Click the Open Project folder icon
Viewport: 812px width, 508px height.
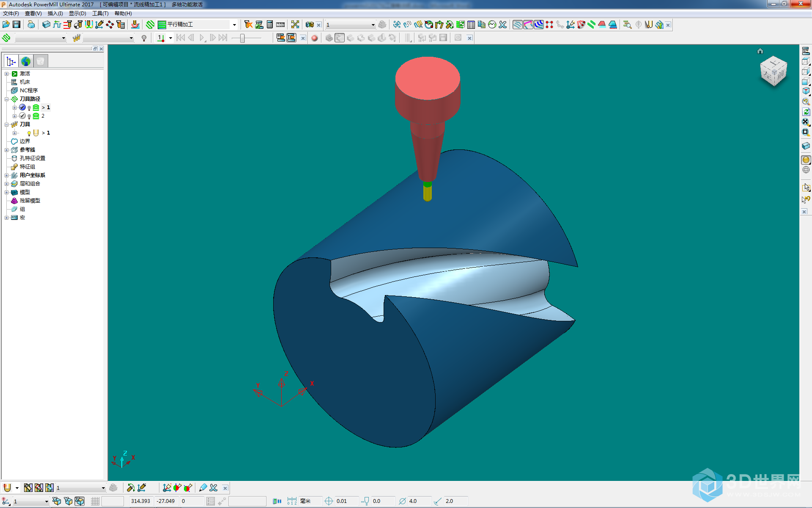6,25
